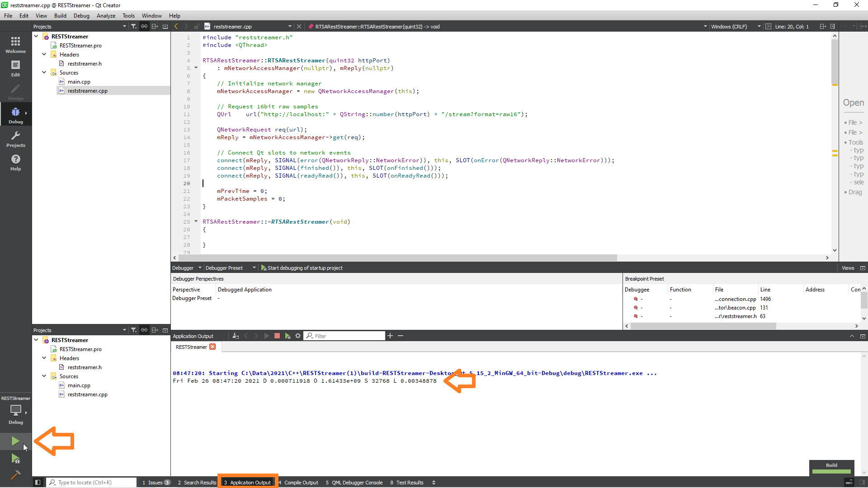Collapse Headers folder in bottom tree
This screenshot has width=868, height=488.
pyautogui.click(x=44, y=358)
